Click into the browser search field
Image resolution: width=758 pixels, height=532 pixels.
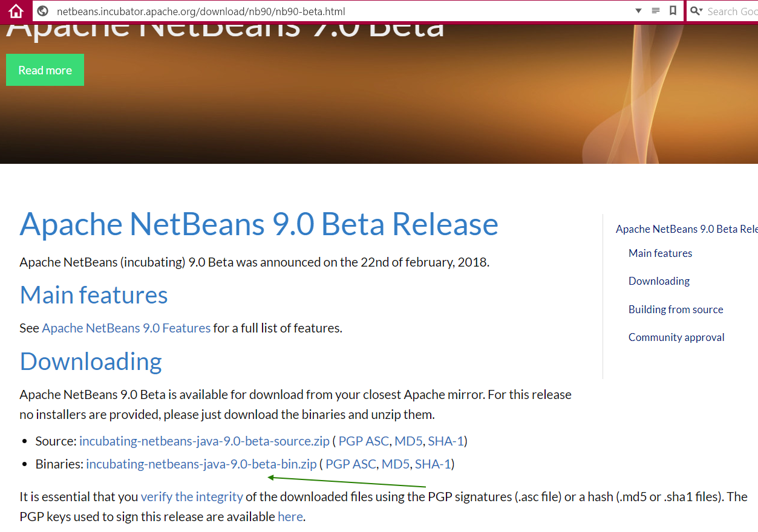[x=732, y=11]
